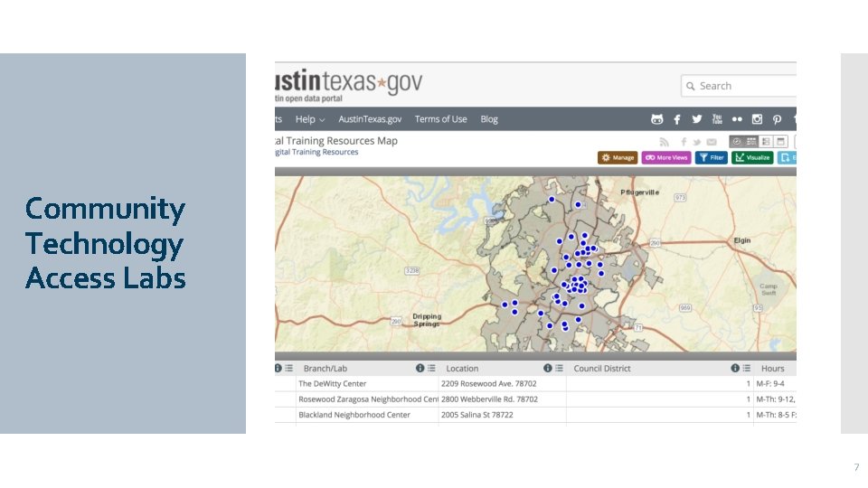Screen dimensions: 868x488
Task: Sort by the Hours column header
Action: pos(772,369)
